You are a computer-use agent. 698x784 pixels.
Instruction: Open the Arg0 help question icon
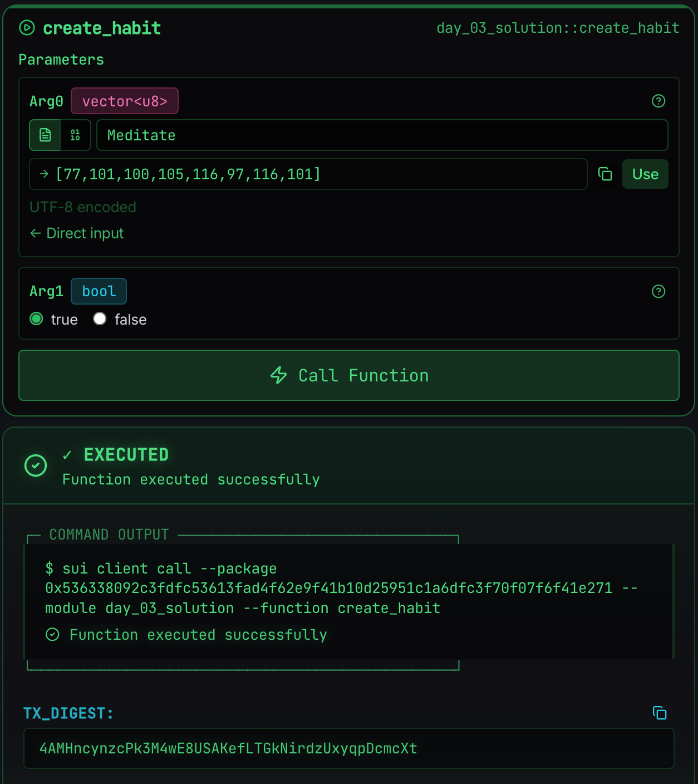pos(658,101)
